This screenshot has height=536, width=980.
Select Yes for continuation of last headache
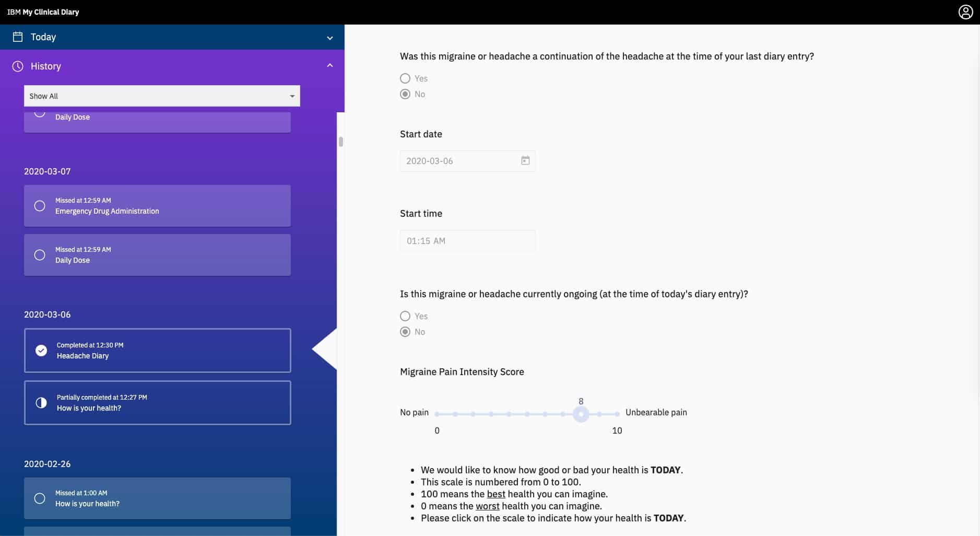[405, 78]
